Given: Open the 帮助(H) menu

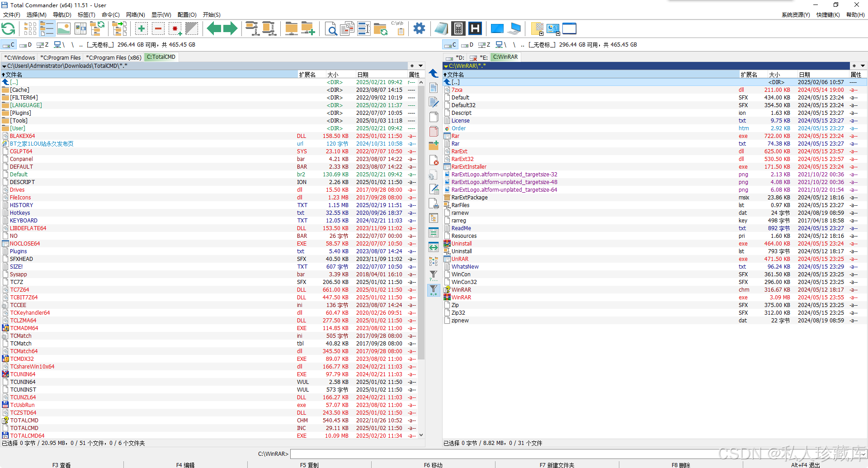Looking at the screenshot, I should tap(855, 15).
